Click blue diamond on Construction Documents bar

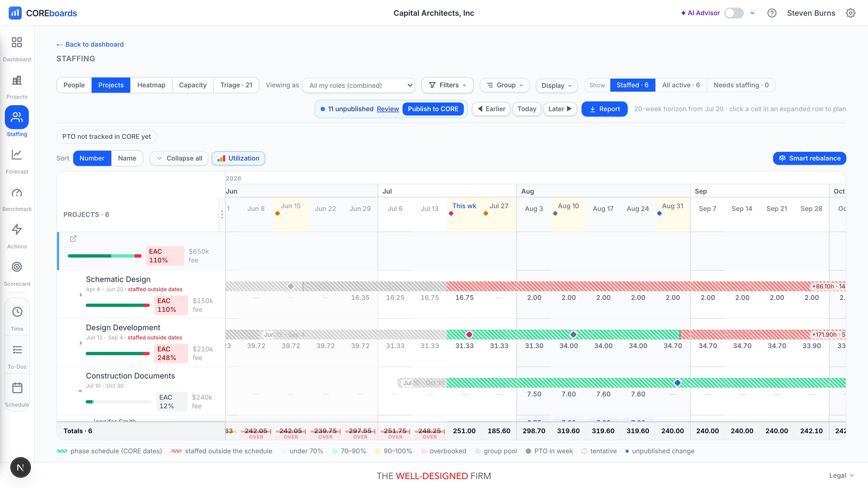(677, 383)
